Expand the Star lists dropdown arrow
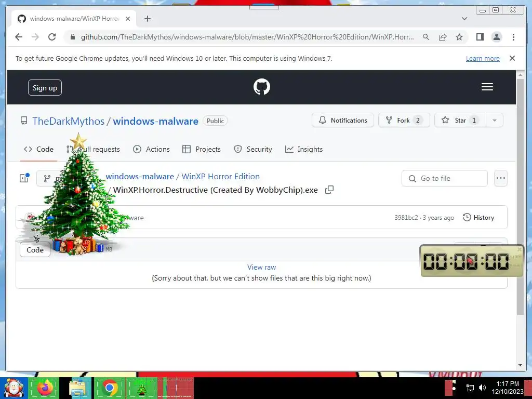Image resolution: width=532 pixels, height=399 pixels. coord(495,120)
